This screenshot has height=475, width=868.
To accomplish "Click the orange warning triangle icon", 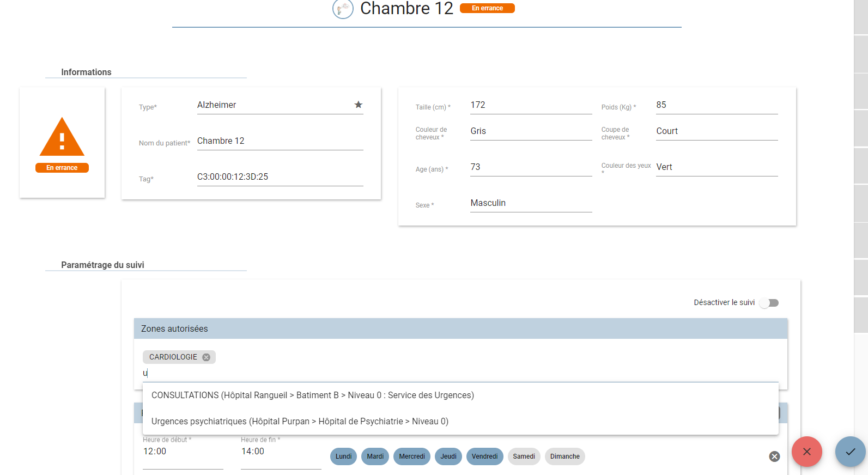I will (62, 137).
